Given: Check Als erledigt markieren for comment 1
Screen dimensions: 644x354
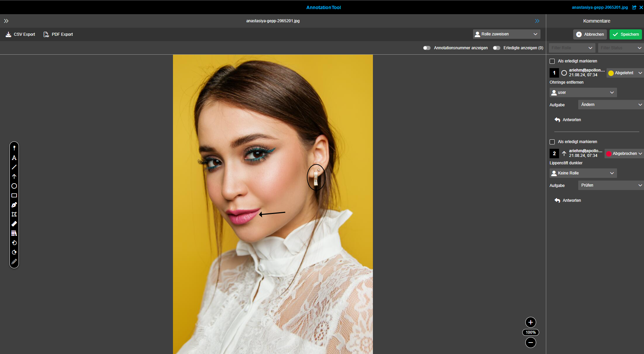Looking at the screenshot, I should click(552, 61).
